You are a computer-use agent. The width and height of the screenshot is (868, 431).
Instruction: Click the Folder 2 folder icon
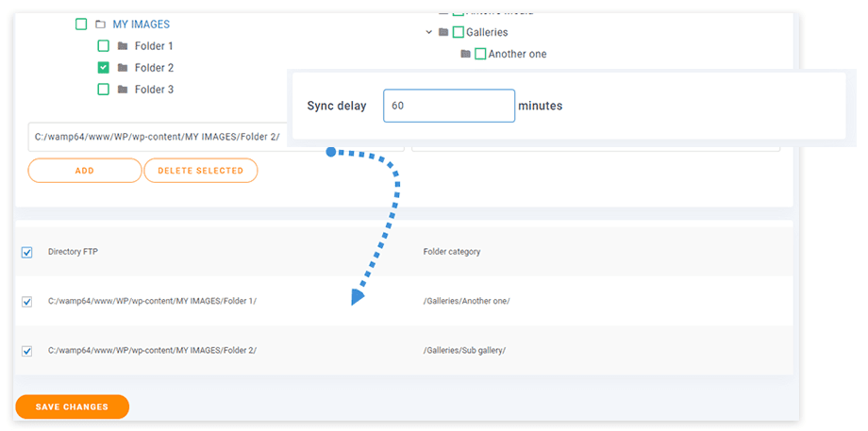(x=123, y=68)
